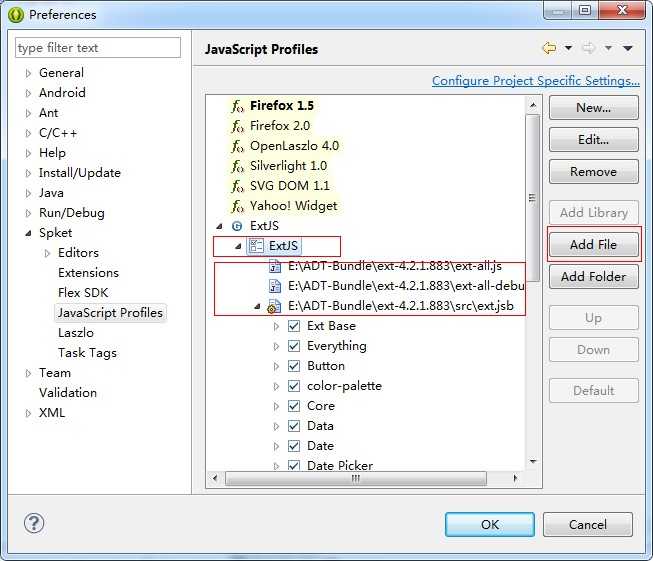This screenshot has height=561, width=653.
Task: Click the vertical scrollbar thumb in profiles list
Action: pyautogui.click(x=532, y=198)
